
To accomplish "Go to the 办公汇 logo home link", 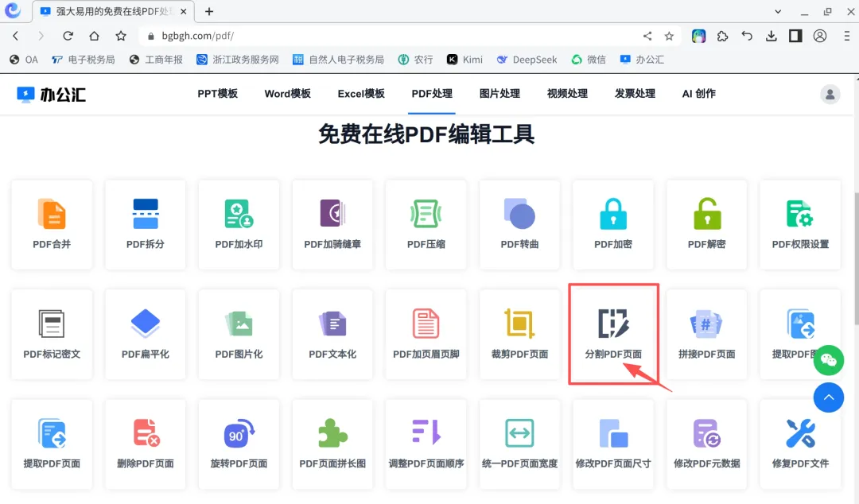I will [52, 95].
